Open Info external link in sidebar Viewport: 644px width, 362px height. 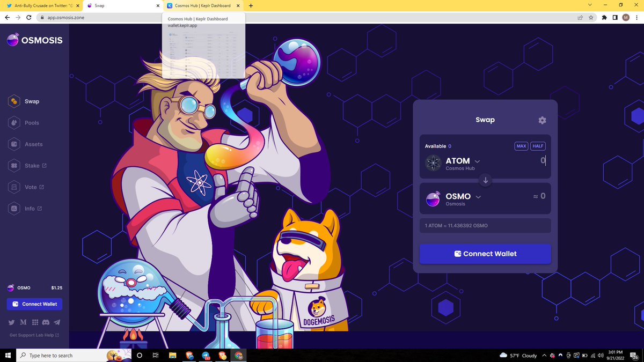coord(26,209)
